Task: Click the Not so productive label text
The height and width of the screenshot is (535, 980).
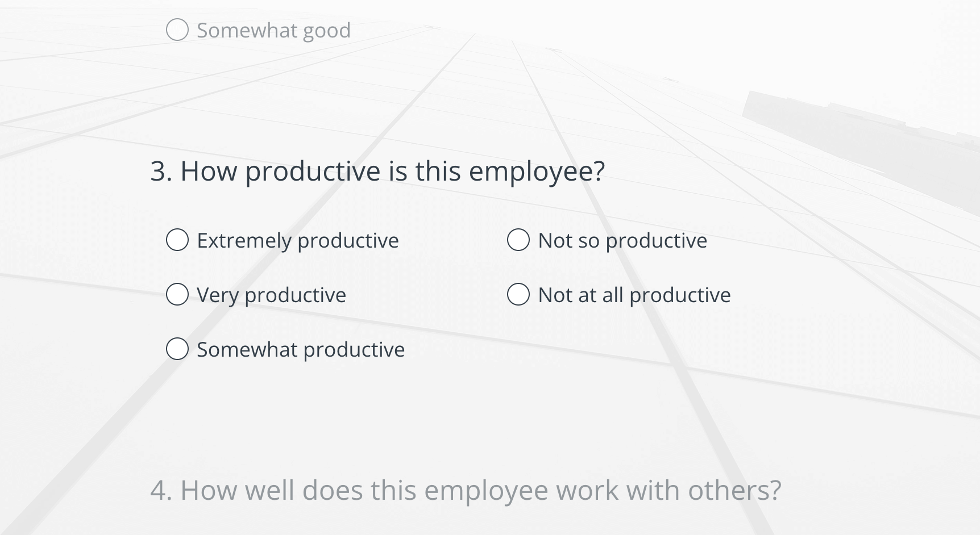Action: coord(622,240)
